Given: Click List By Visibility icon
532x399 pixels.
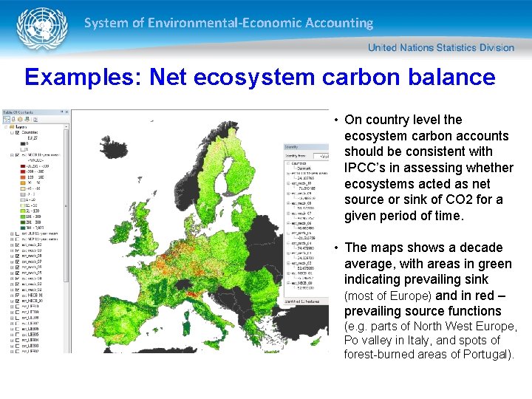Looking at the screenshot, I should 20,120.
